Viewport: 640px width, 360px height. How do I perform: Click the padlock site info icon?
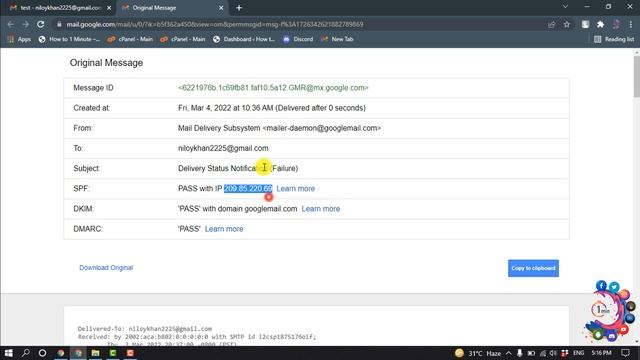[x=59, y=24]
